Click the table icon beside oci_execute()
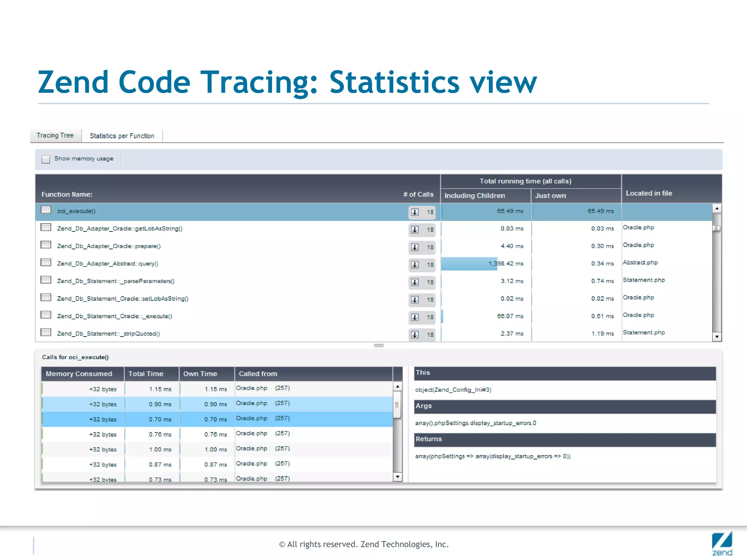 tap(46, 210)
